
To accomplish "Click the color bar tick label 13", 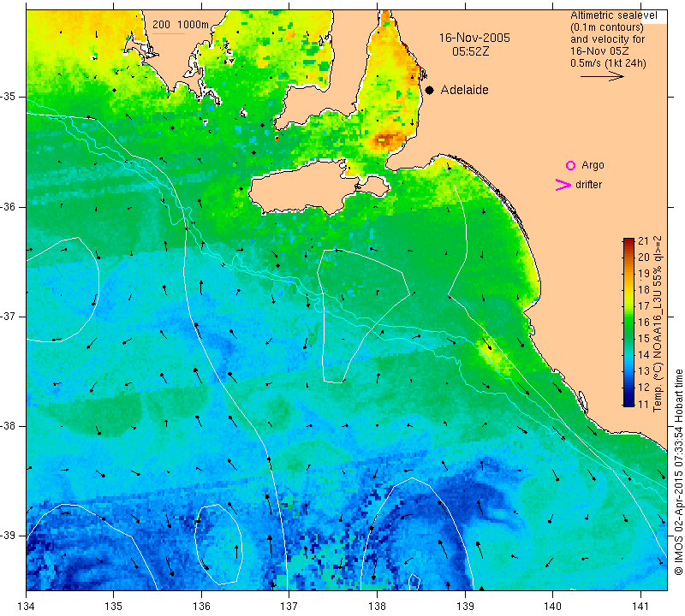I will tap(644, 371).
